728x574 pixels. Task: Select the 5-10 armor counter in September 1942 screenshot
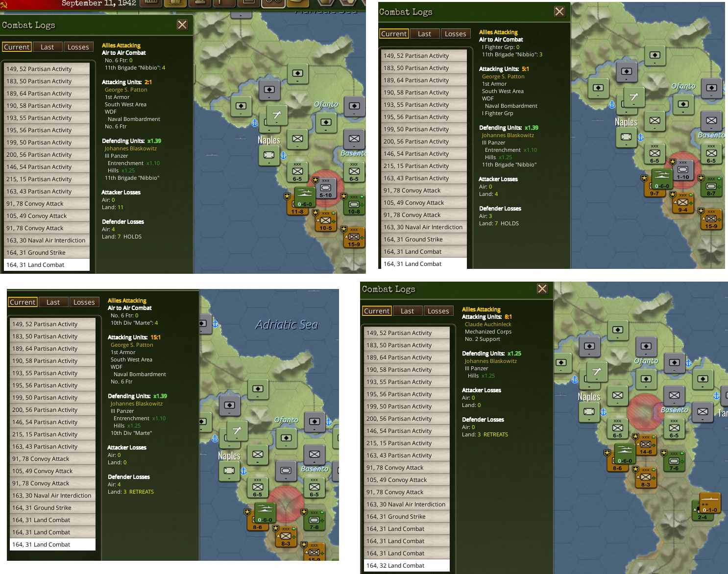326,189
